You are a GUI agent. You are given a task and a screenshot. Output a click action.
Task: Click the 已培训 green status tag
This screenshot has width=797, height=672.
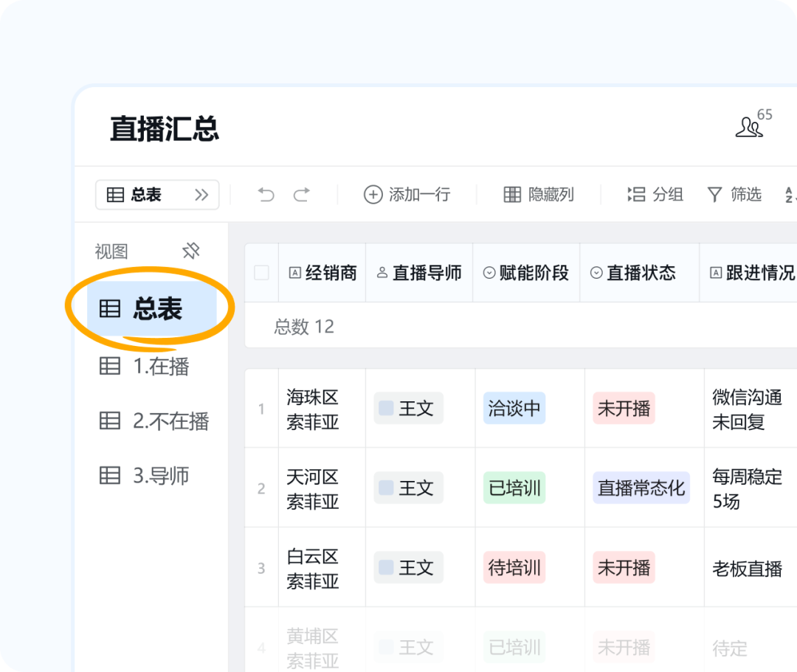(x=514, y=488)
